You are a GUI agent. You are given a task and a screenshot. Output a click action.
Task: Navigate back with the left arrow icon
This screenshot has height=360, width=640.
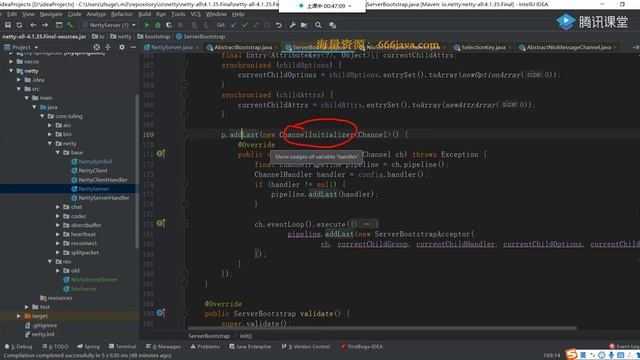point(33,25)
